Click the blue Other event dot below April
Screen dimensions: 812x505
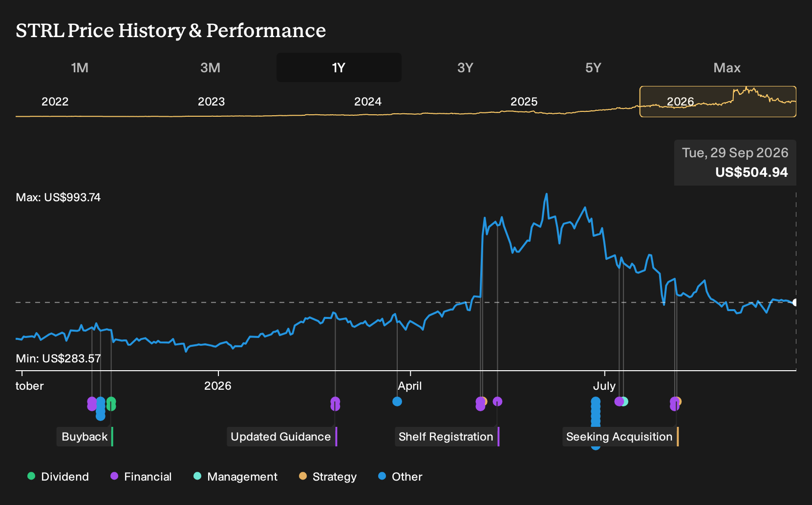397,401
